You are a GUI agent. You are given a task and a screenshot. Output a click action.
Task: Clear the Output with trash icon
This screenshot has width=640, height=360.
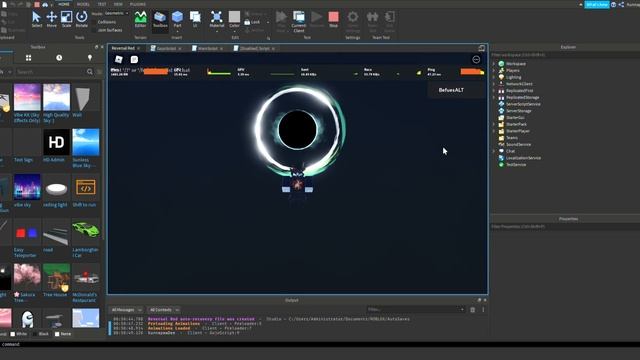pyautogui.click(x=473, y=310)
